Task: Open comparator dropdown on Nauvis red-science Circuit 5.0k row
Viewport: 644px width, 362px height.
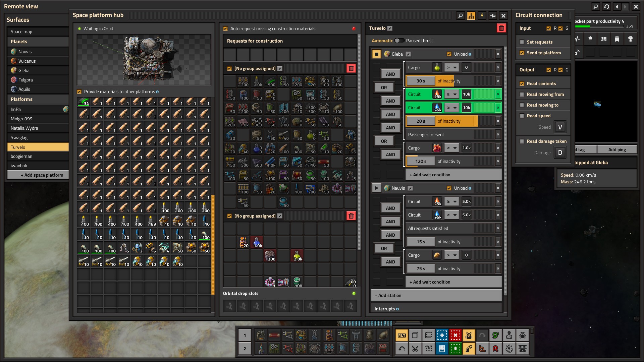Action: click(451, 201)
